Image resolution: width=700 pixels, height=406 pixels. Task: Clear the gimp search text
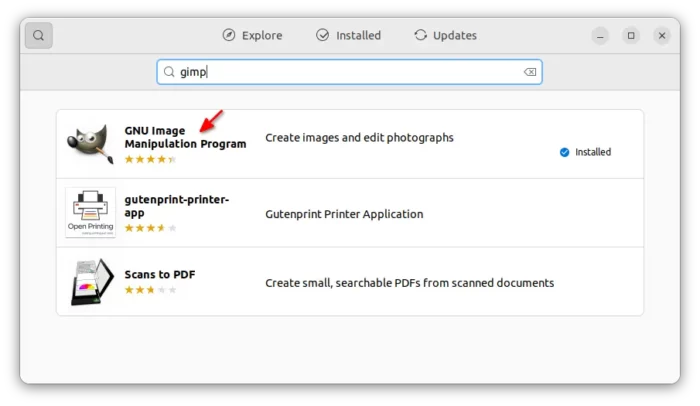point(530,72)
